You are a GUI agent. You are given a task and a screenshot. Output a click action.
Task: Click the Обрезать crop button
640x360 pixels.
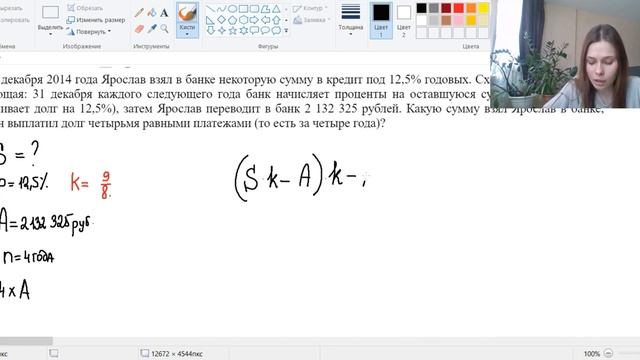(85, 8)
